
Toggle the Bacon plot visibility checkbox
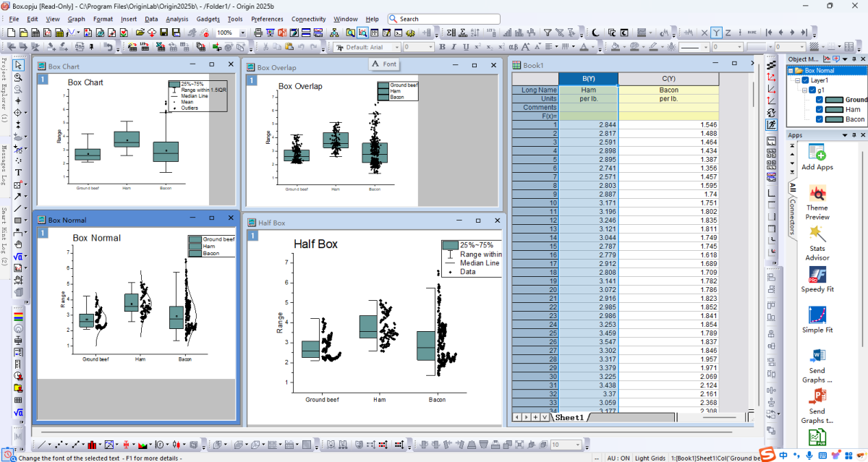coord(819,119)
